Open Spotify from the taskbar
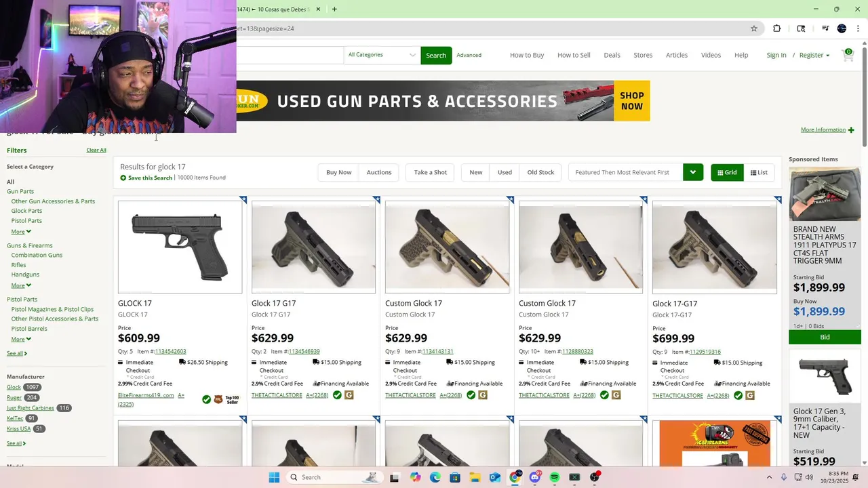 coord(555,477)
